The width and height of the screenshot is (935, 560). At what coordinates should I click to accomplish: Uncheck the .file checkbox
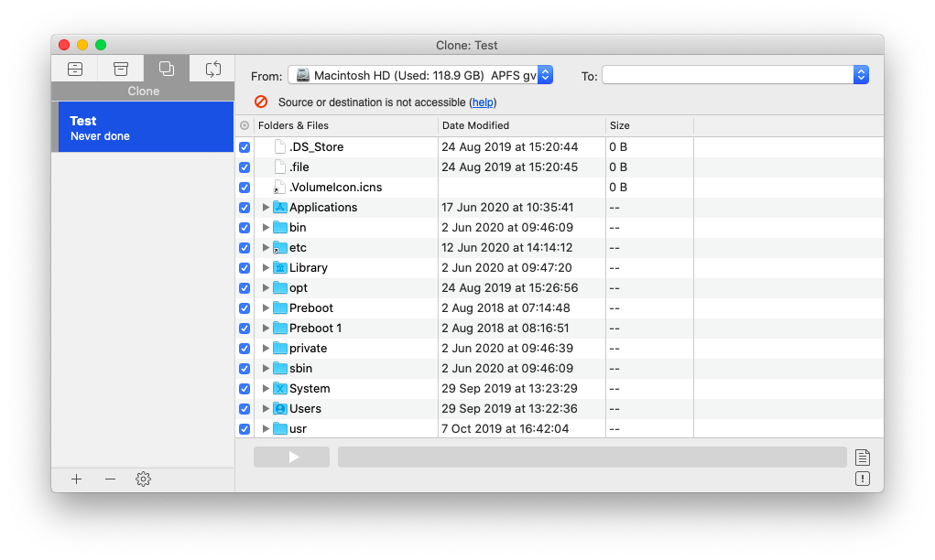click(245, 167)
